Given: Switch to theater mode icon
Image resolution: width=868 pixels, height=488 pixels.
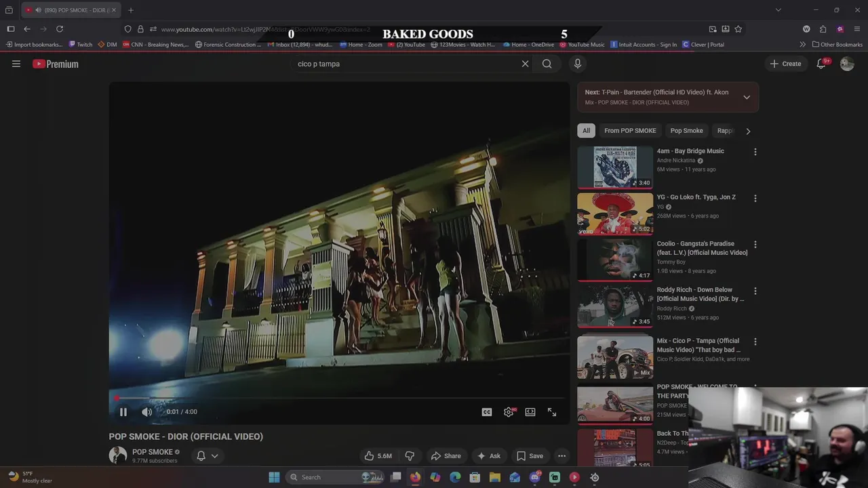Looking at the screenshot, I should pyautogui.click(x=530, y=412).
